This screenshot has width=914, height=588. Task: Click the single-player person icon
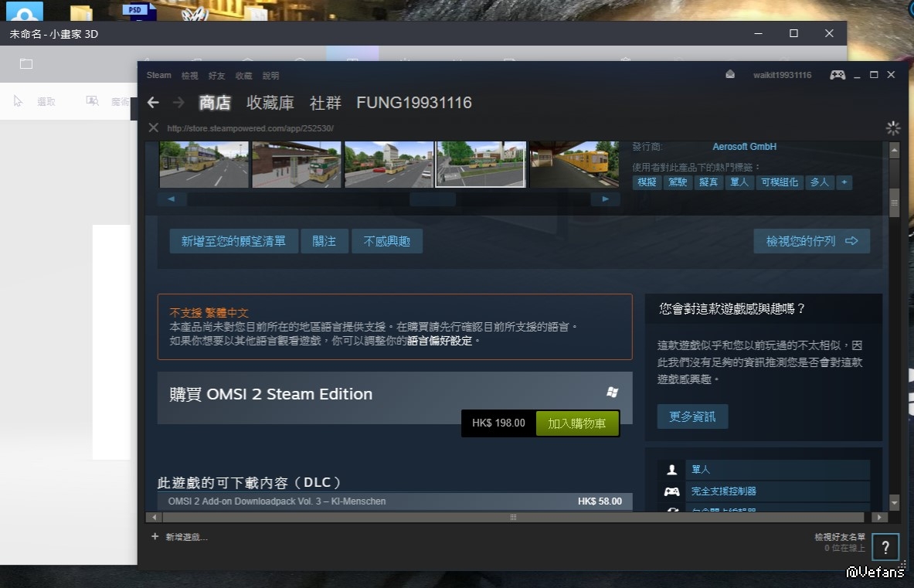click(671, 470)
